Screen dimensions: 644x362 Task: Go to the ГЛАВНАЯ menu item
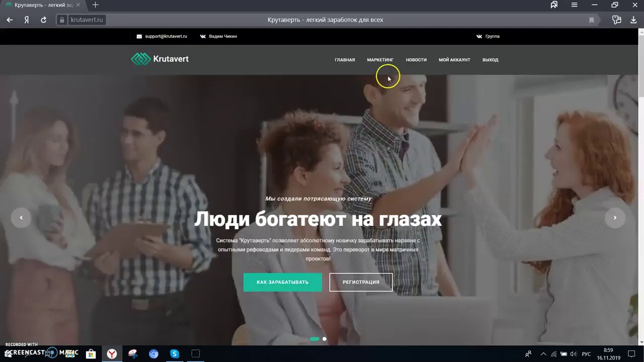tap(345, 60)
